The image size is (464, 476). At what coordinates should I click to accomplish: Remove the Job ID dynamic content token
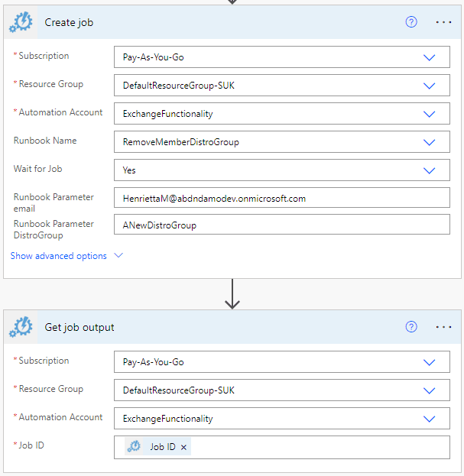(x=183, y=447)
